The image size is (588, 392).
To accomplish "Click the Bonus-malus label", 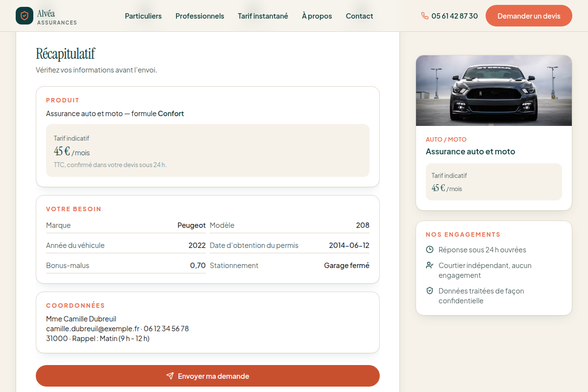I will pyautogui.click(x=68, y=266).
